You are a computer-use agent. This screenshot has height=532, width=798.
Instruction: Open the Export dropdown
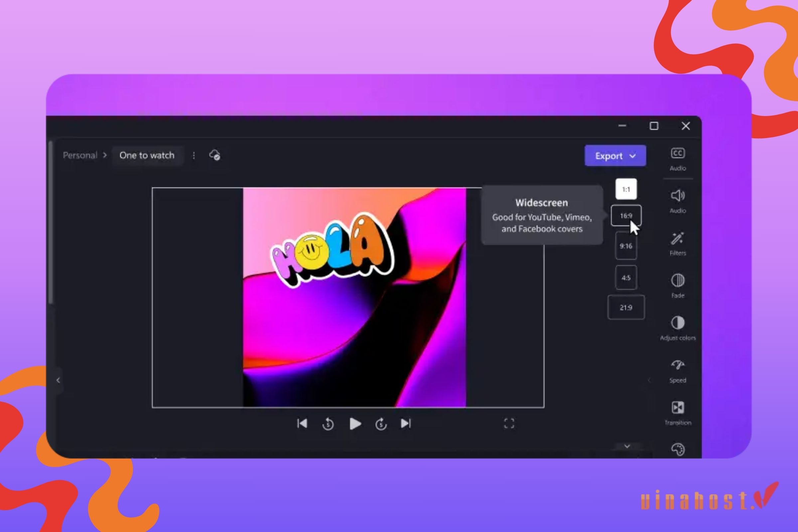[x=615, y=156]
